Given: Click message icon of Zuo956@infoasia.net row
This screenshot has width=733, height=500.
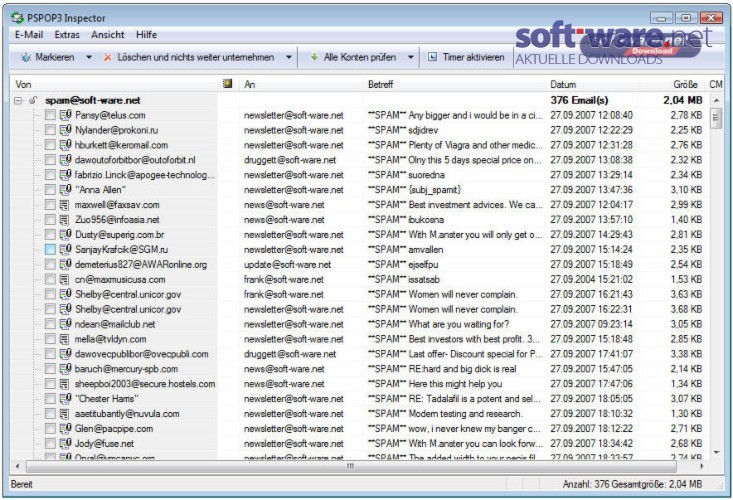Looking at the screenshot, I should (65, 220).
